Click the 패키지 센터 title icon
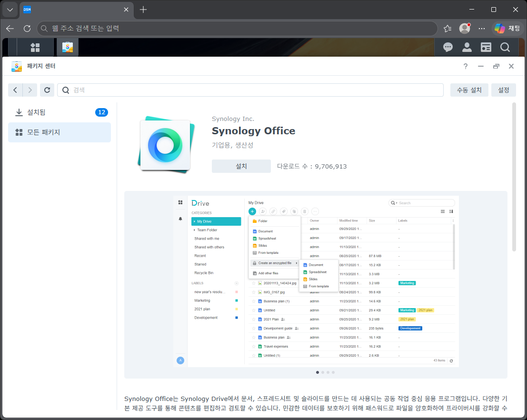Image resolution: width=527 pixels, height=420 pixels. pyautogui.click(x=17, y=66)
